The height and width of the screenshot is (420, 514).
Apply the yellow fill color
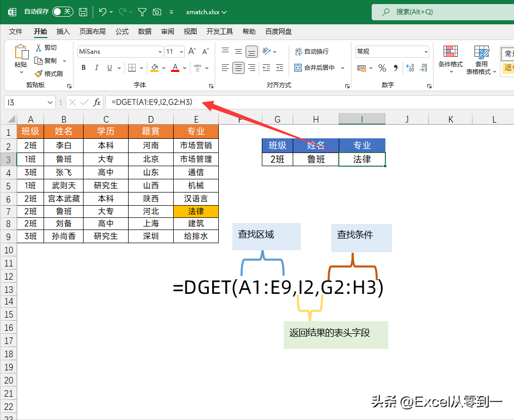[x=154, y=68]
